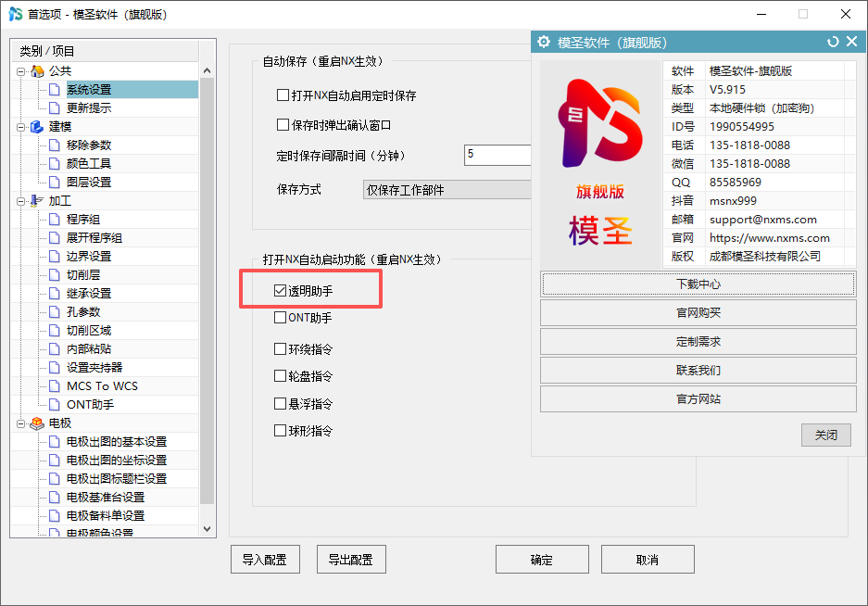This screenshot has width=868, height=606.
Task: Enable 打开NX自动启用定时保存 checkbox
Action: click(x=283, y=95)
